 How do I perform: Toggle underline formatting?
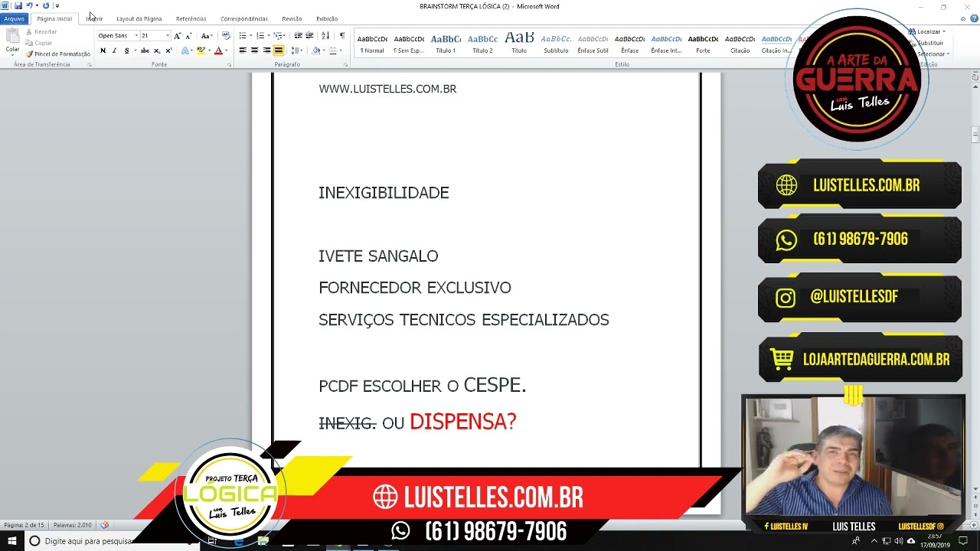pyautogui.click(x=126, y=51)
